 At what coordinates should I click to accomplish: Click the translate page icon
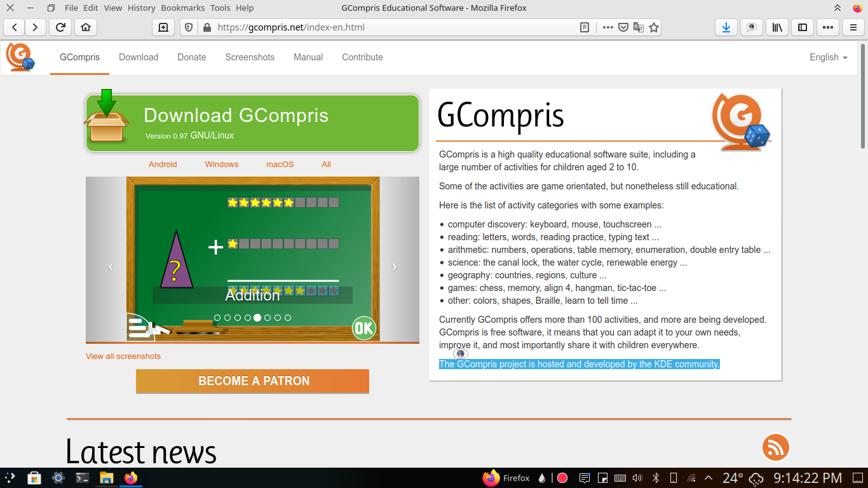[639, 27]
